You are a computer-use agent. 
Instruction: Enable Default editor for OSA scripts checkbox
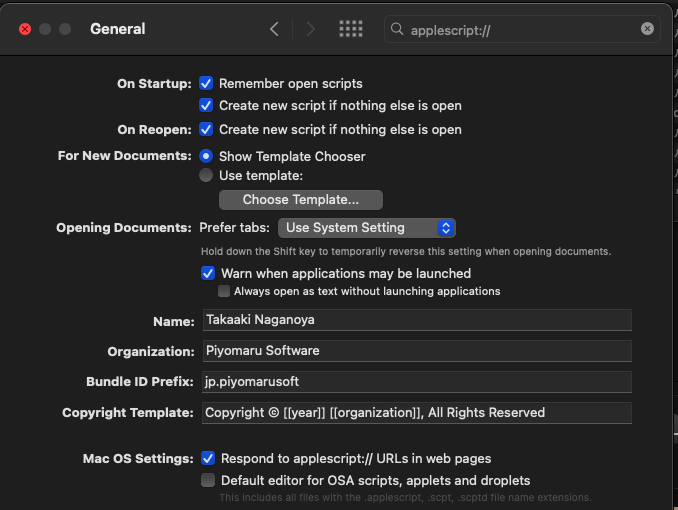[208, 480]
